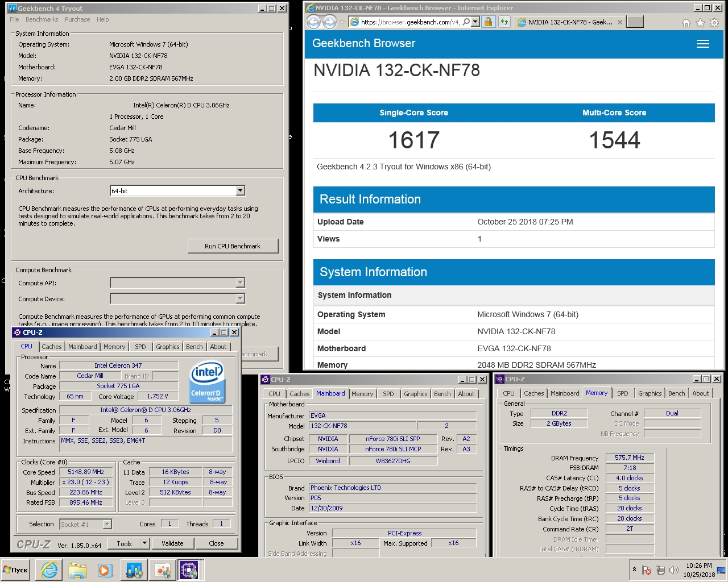Show hidden tray icons

634,569
